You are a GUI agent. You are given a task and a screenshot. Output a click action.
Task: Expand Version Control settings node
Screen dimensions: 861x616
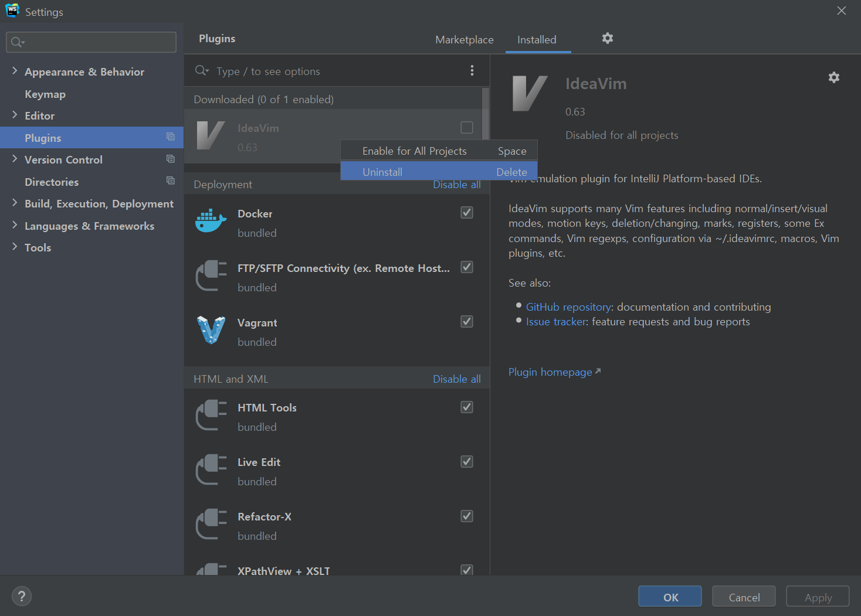(x=15, y=159)
